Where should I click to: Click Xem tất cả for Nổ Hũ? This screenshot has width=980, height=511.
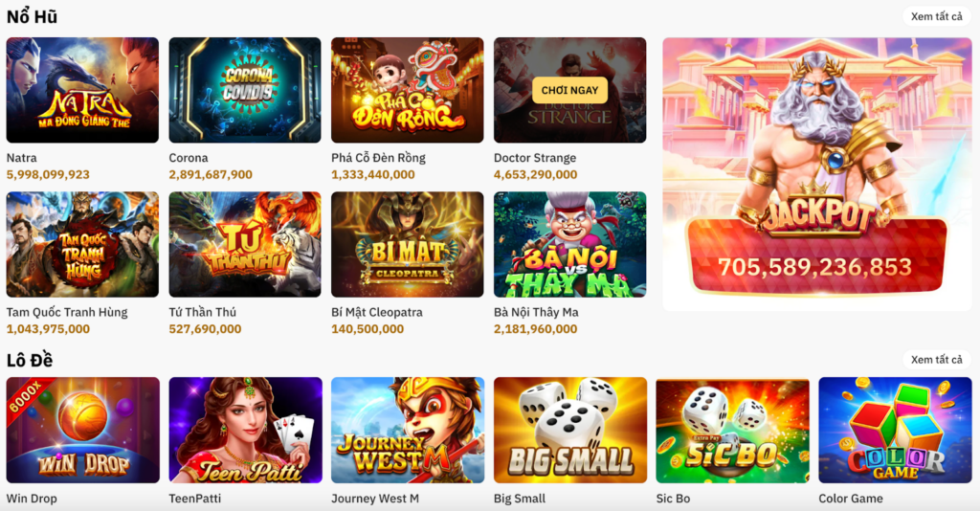(x=936, y=16)
